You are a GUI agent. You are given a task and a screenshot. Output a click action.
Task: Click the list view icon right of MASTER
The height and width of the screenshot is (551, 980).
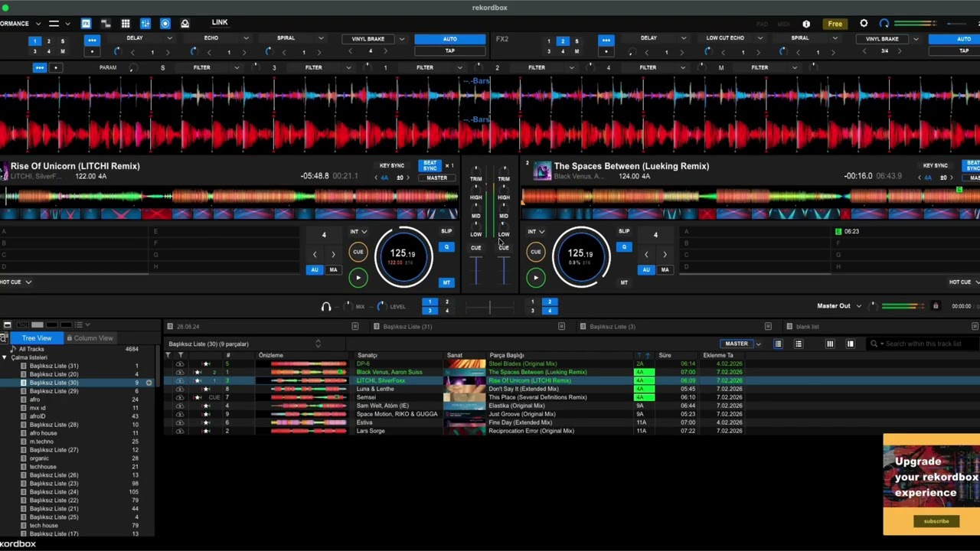pos(778,344)
